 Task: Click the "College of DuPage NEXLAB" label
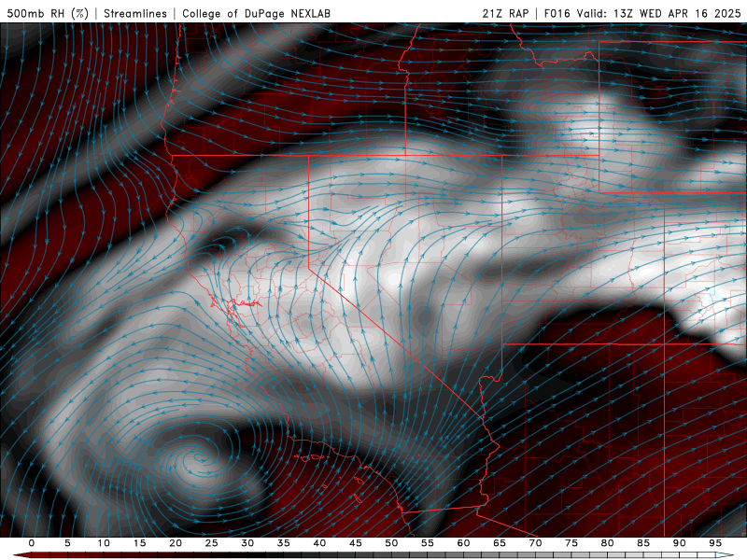(256, 13)
